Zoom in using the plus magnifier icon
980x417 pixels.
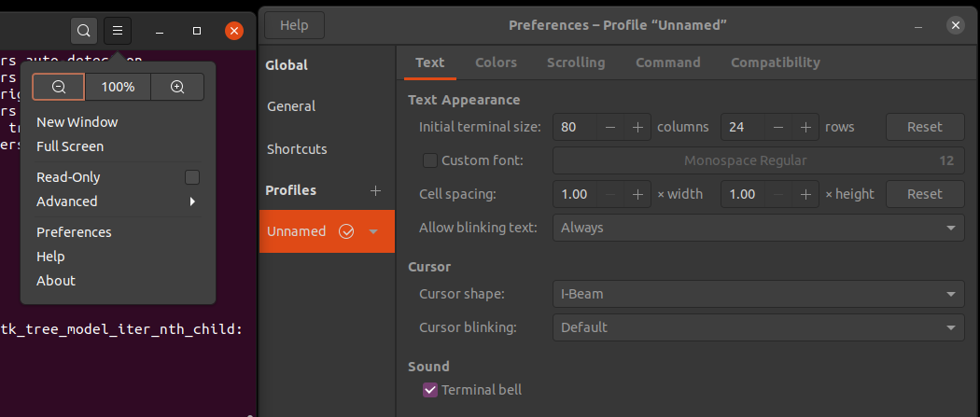pos(177,87)
